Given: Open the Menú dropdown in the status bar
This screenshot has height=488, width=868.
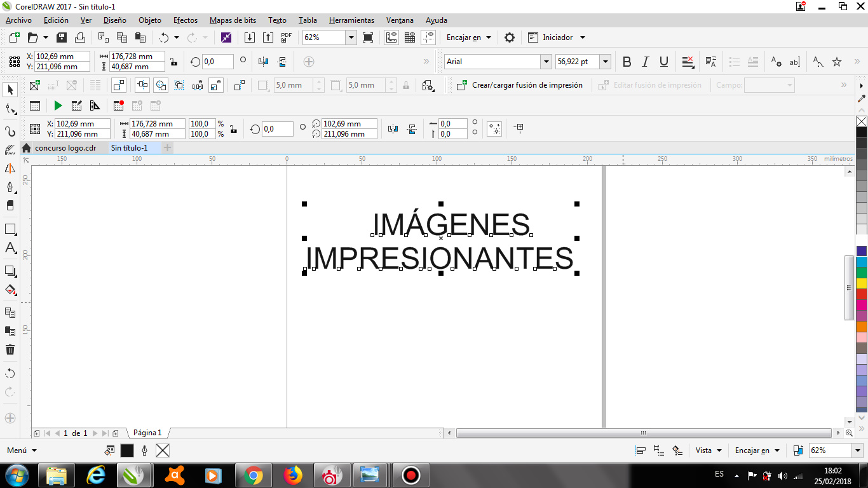Looking at the screenshot, I should (22, 451).
